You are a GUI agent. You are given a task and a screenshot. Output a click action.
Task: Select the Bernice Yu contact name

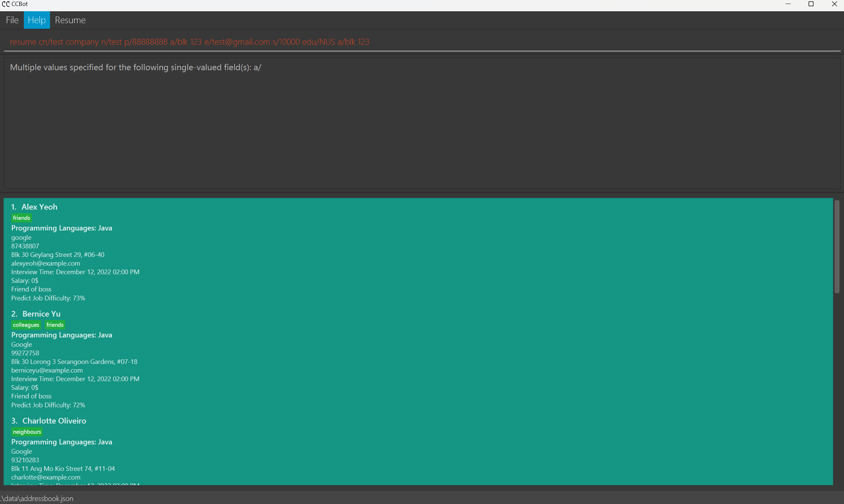(41, 314)
